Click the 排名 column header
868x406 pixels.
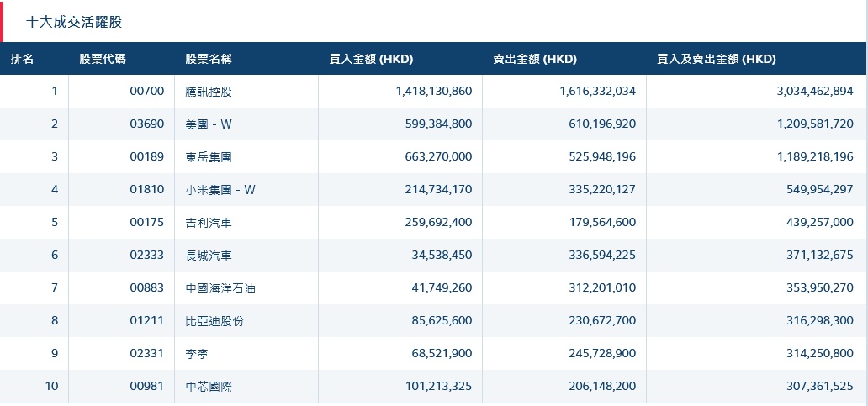point(23,59)
